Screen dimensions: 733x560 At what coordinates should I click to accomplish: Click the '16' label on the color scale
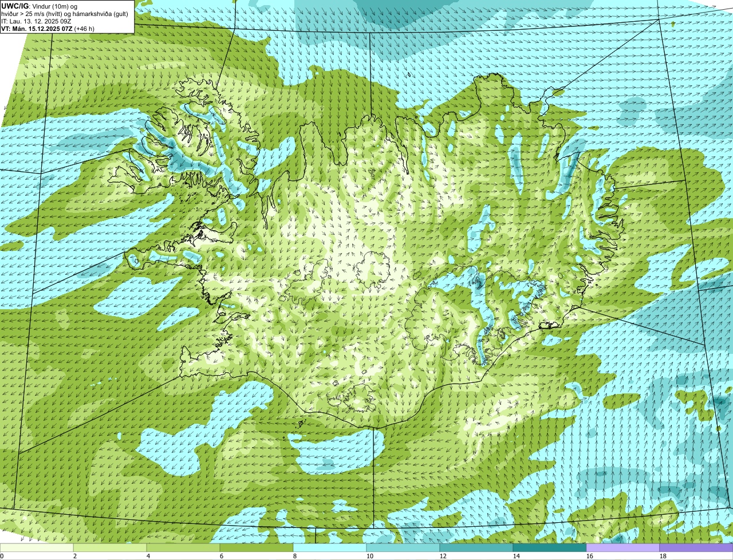(590, 556)
